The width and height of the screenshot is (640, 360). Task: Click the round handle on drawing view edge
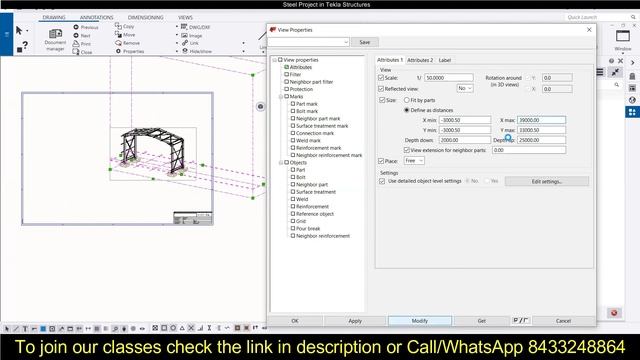(260, 107)
